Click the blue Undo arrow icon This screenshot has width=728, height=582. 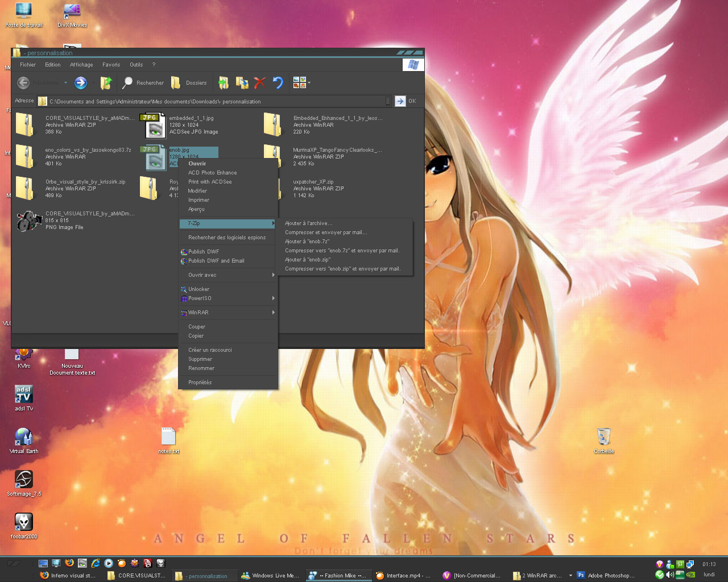point(278,83)
